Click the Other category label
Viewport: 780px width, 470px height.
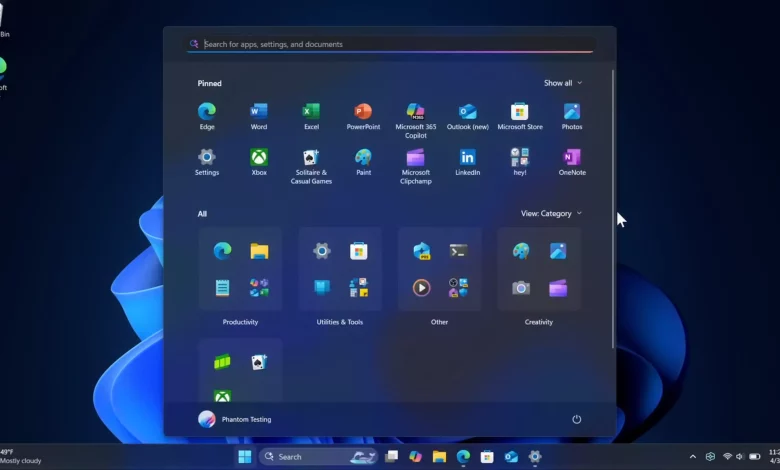tap(439, 322)
